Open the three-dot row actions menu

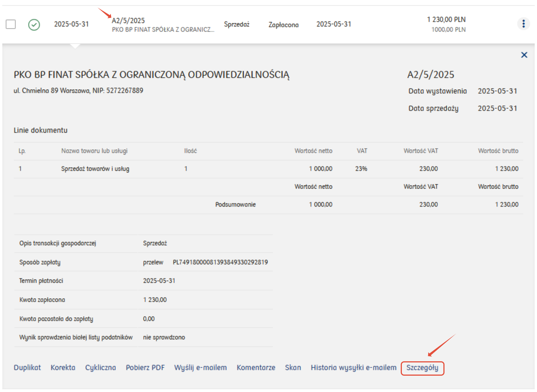pyautogui.click(x=523, y=24)
